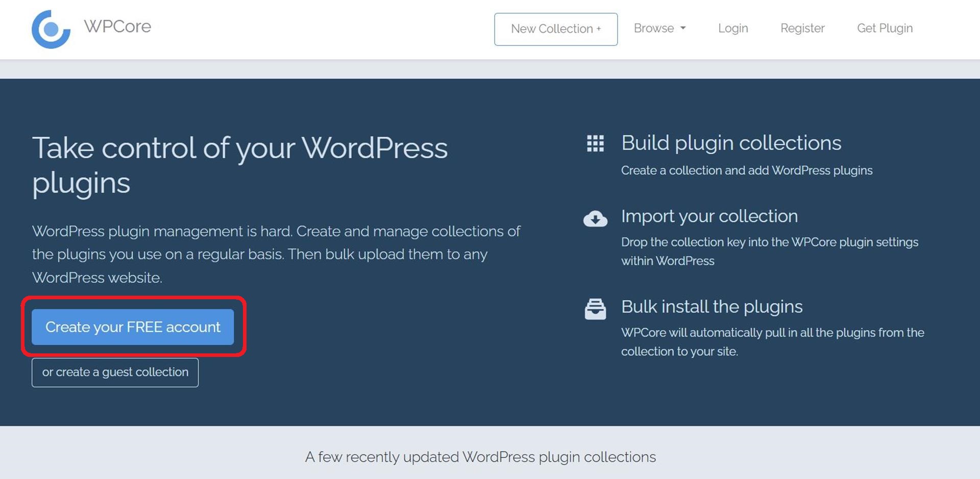Click the inbox tray icon for Bulk install
This screenshot has width=980, height=479.
[595, 309]
